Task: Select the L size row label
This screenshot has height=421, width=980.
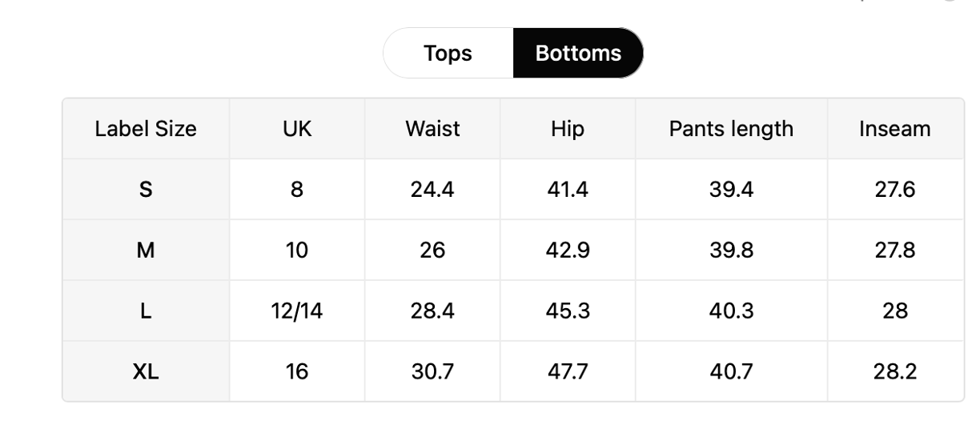Action: pyautogui.click(x=146, y=311)
